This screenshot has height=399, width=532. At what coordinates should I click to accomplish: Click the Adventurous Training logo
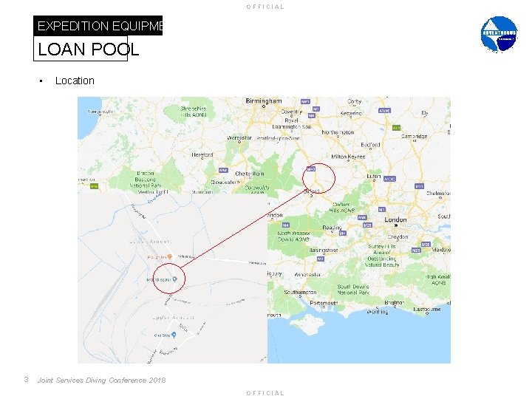point(499,34)
